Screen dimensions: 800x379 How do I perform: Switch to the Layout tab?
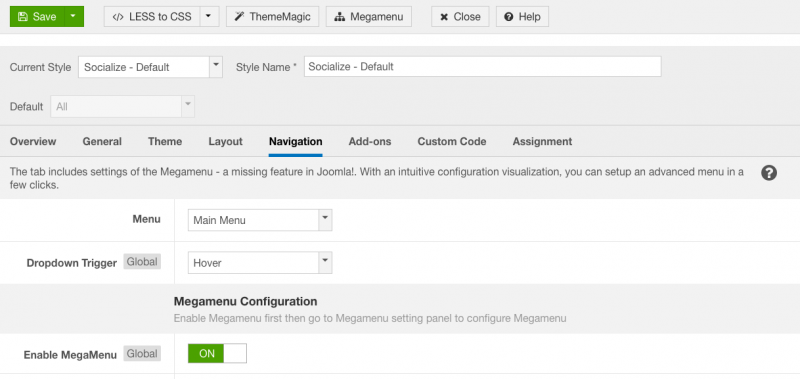(x=226, y=142)
